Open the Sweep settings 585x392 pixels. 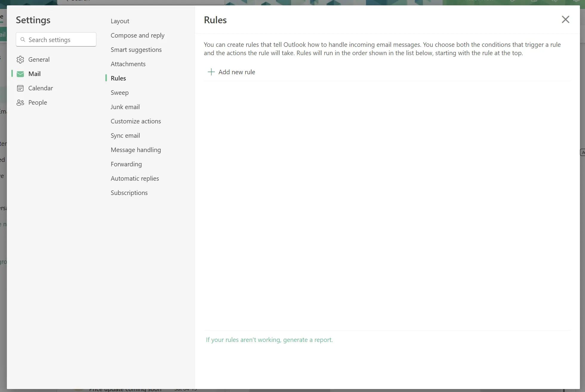click(x=119, y=93)
